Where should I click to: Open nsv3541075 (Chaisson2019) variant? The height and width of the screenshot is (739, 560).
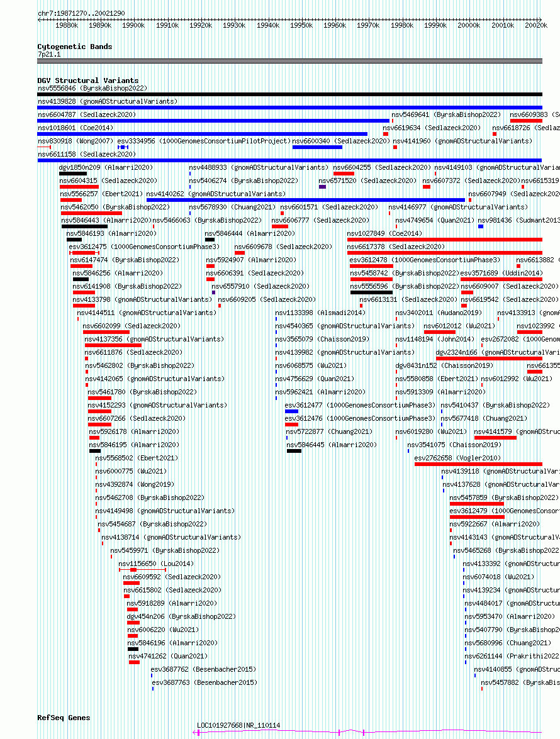(x=454, y=445)
